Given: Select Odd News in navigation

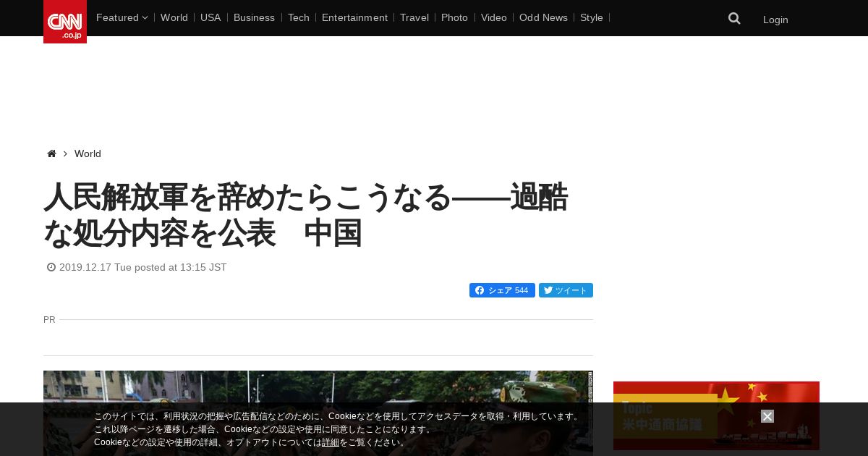Looking at the screenshot, I should tap(543, 17).
